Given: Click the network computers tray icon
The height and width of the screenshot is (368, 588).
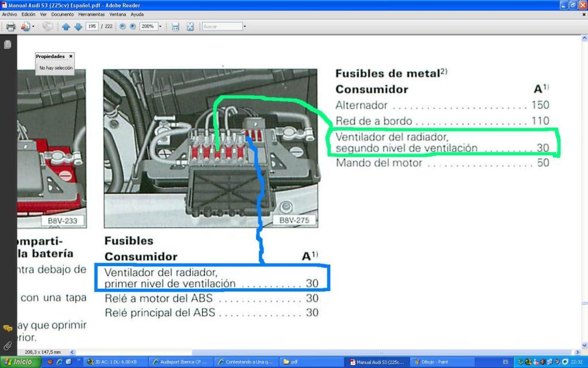Looking at the screenshot, I should point(550,362).
